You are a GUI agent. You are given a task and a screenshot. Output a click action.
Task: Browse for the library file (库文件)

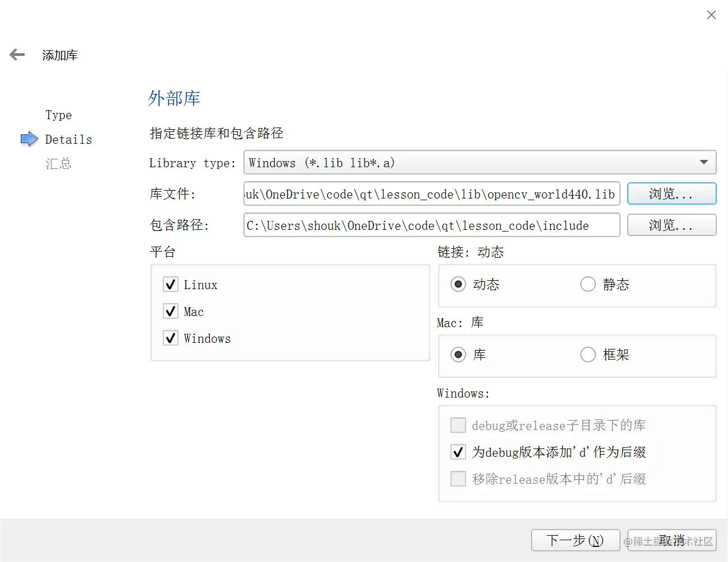pos(671,194)
